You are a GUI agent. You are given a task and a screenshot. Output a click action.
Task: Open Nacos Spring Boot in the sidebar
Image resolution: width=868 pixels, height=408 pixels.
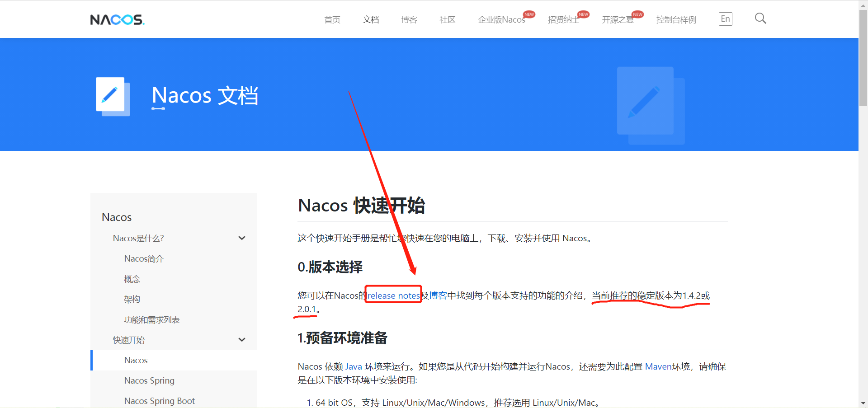pyautogui.click(x=159, y=401)
